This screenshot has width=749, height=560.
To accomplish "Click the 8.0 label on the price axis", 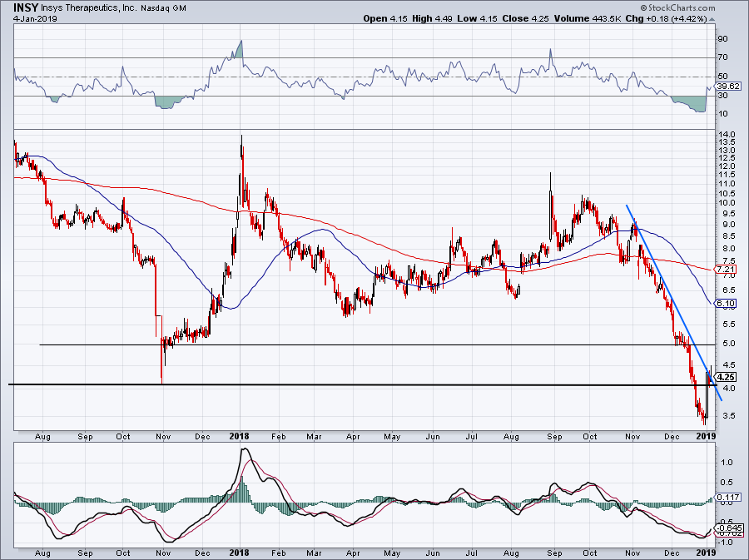I will (728, 249).
